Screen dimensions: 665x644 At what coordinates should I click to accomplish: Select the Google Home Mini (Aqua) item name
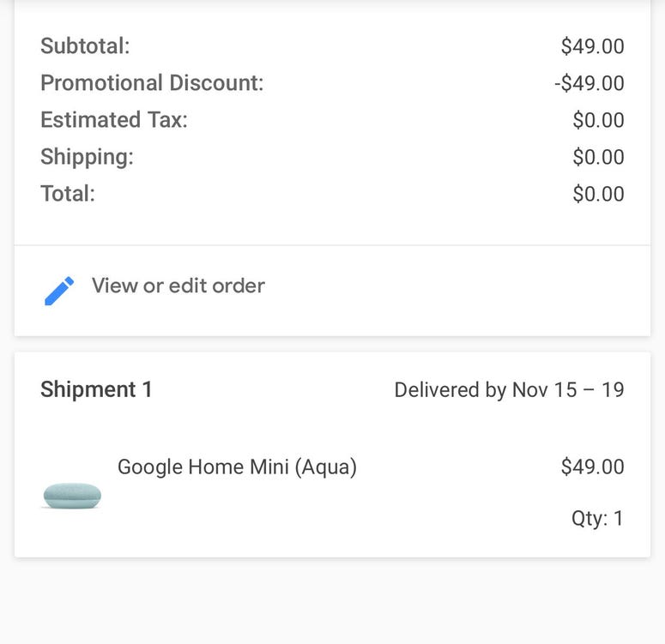point(237,467)
